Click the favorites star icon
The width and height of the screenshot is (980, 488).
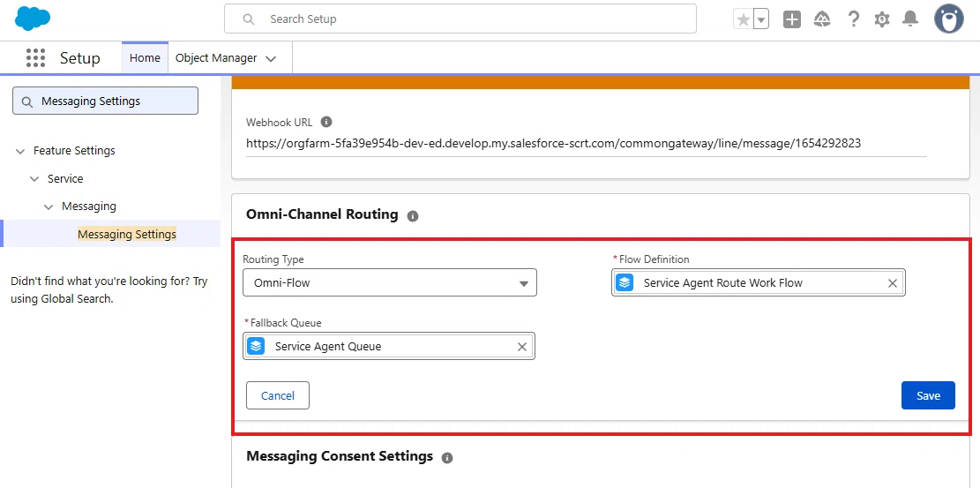(743, 19)
